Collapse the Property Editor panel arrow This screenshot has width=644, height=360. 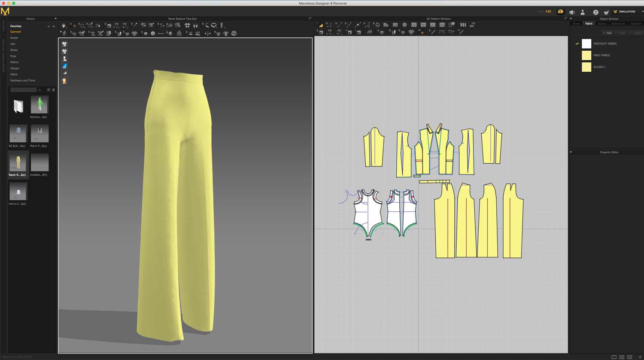(571, 152)
